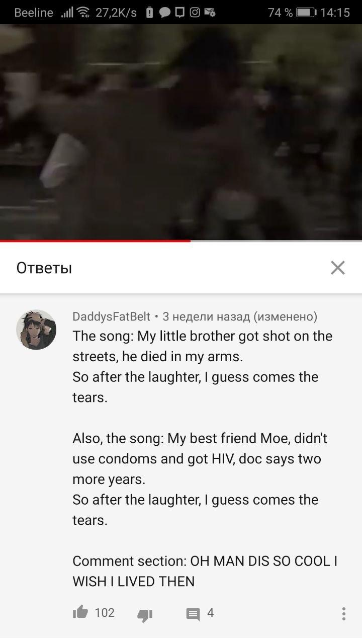Tap the Ответы panel header
This screenshot has width=362, height=644.
point(181,268)
